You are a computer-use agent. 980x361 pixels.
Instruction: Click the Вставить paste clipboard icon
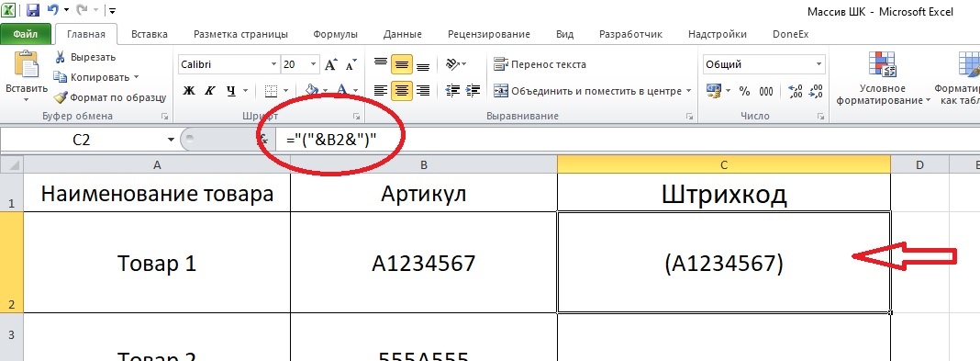(x=27, y=65)
